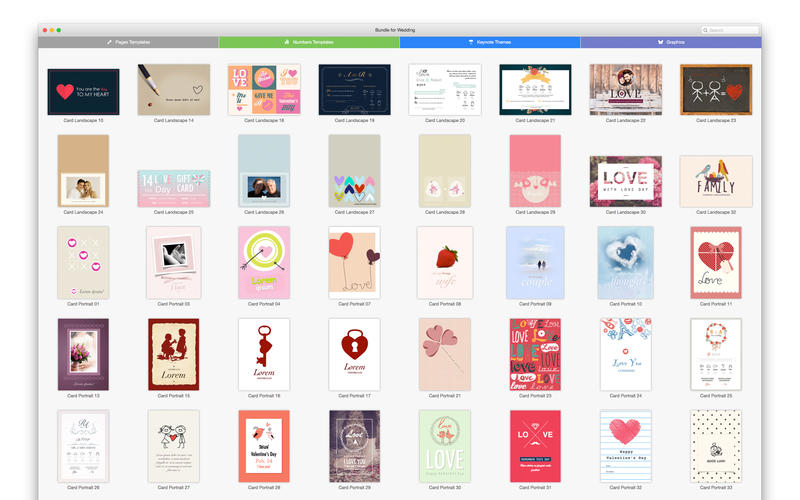Select Card Portrait 32 watercolor heart template
This screenshot has height=500, width=800.
click(626, 446)
